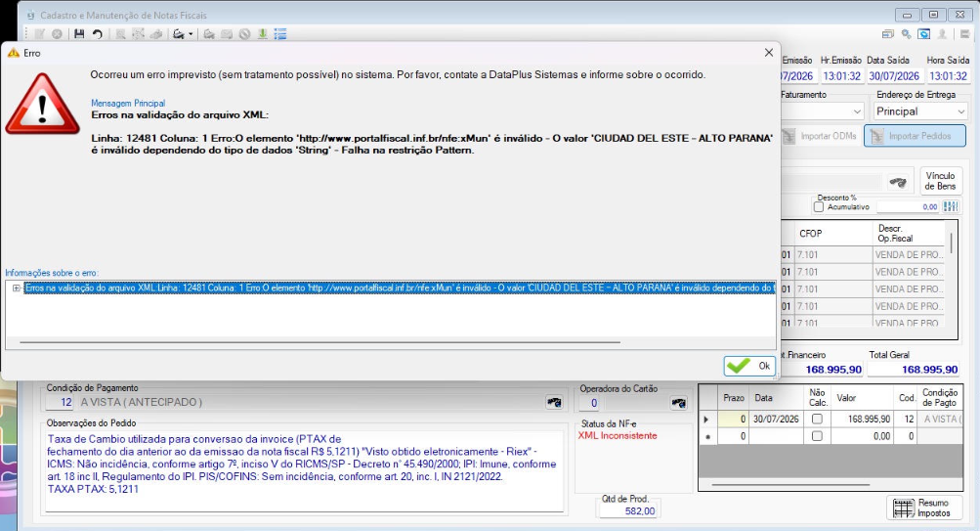
Task: Click the disabled prohibit circle toolbar icon
Action: point(245,34)
